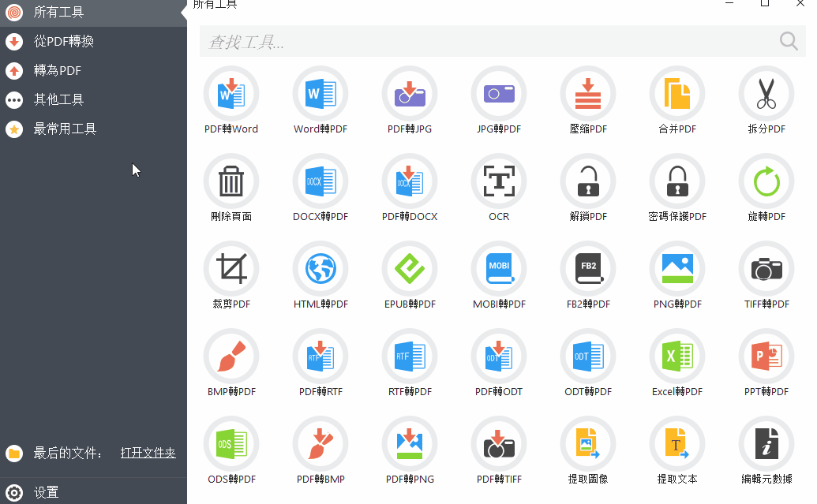The image size is (817, 504).
Task: Open the Excel轉PDF converter
Action: coord(677,357)
